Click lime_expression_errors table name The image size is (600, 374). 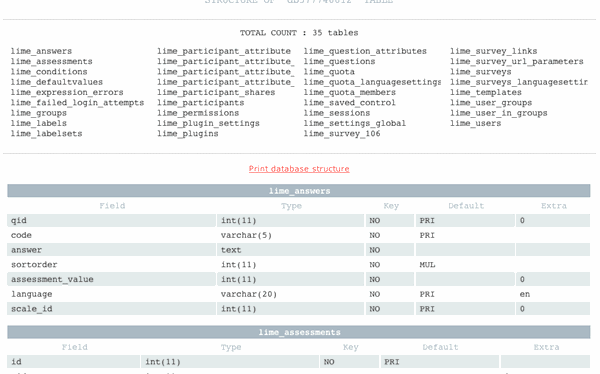[x=67, y=93]
